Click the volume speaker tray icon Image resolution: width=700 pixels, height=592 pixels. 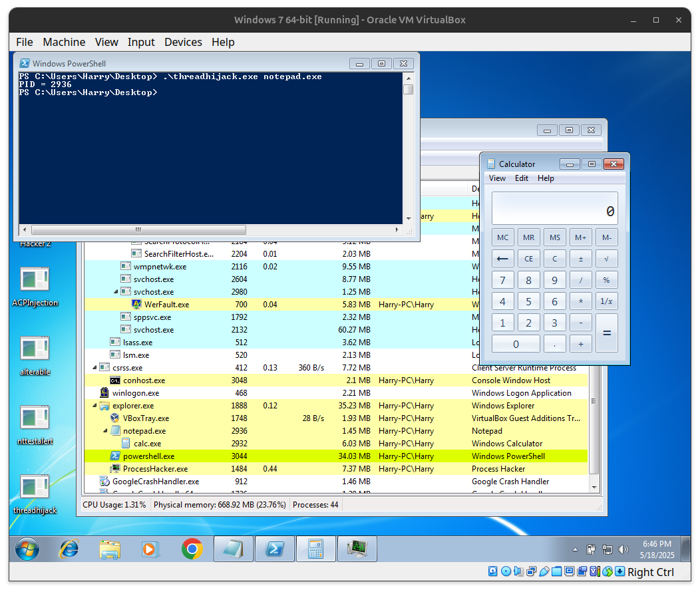[623, 549]
